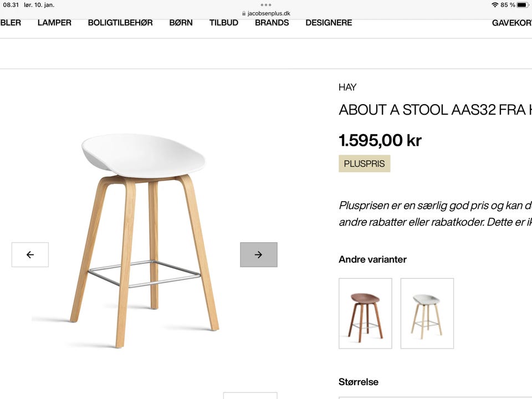Open the LAMPER menu
This screenshot has height=399, width=532.
[54, 23]
